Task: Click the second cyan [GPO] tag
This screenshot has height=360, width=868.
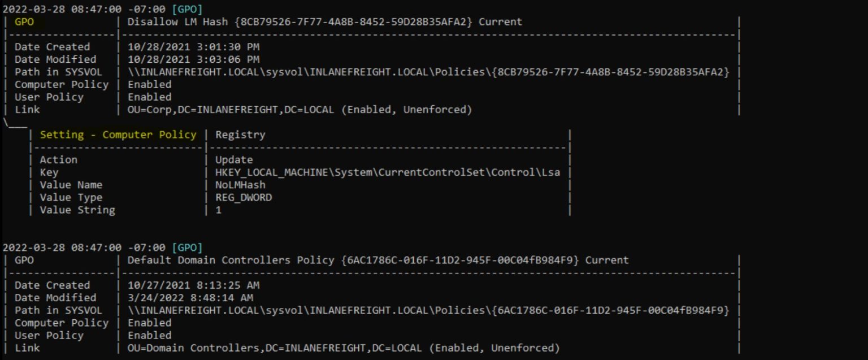Action: 186,248
